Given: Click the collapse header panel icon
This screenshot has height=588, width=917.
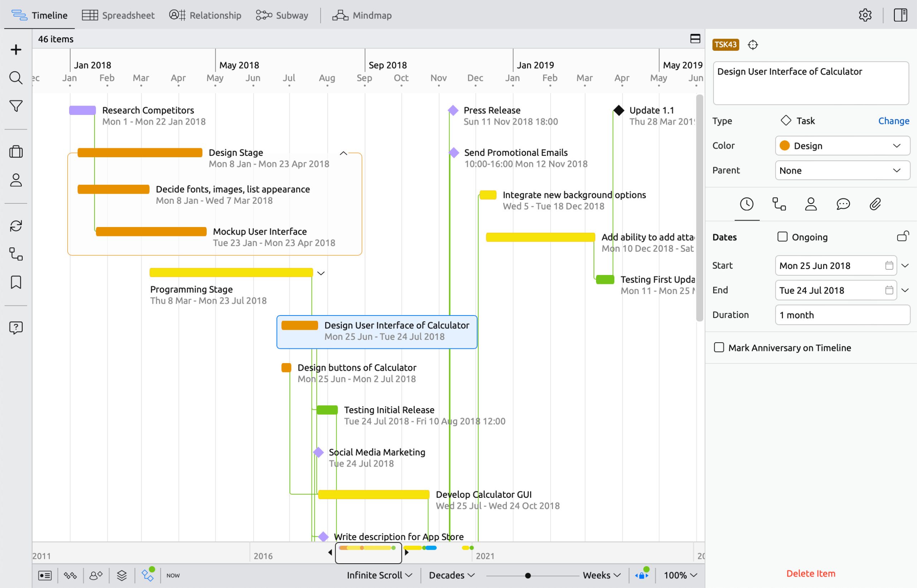Looking at the screenshot, I should 695,39.
